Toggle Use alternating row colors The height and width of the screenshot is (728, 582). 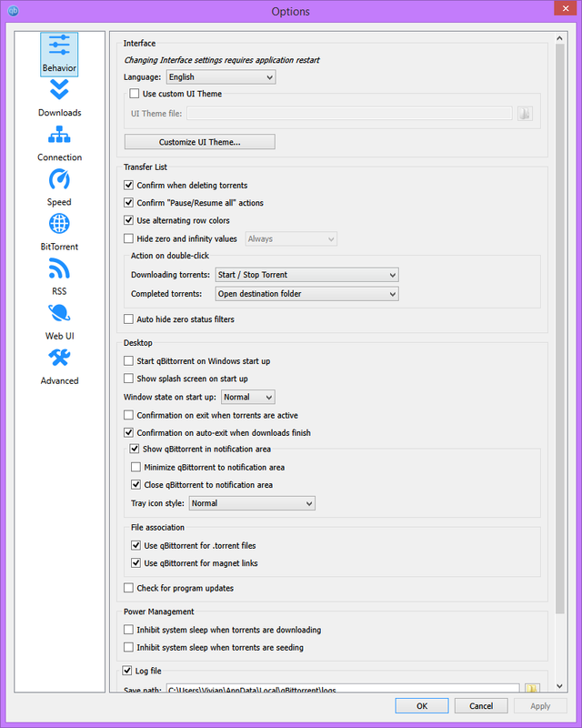pos(128,220)
